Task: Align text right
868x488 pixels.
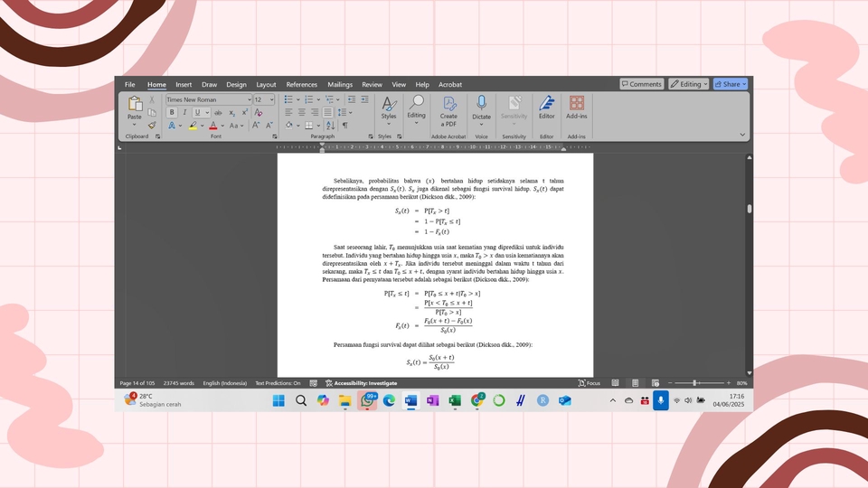Action: (x=315, y=112)
